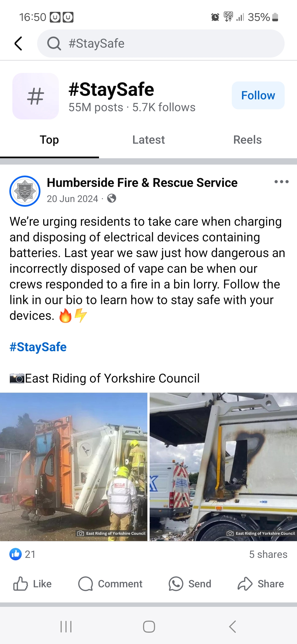Tap the magnifying glass search icon

(54, 43)
